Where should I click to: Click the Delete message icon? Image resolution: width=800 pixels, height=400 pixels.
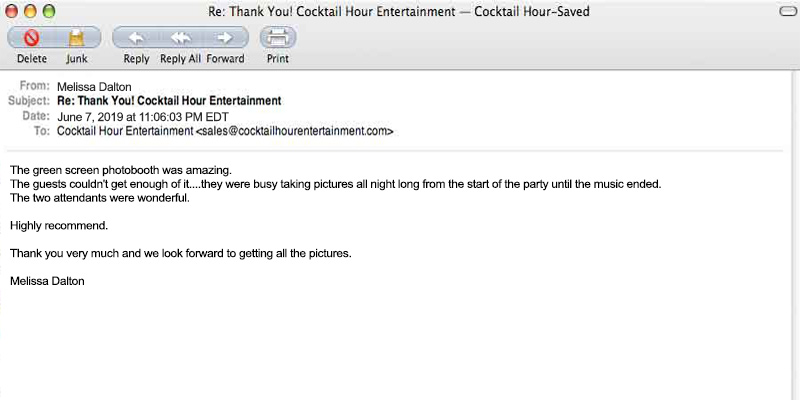click(31, 38)
